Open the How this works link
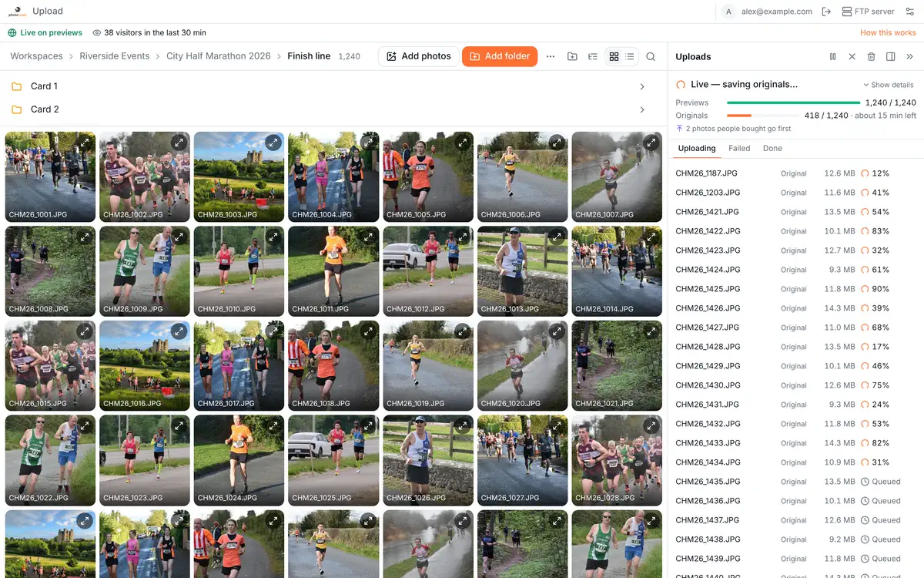The image size is (924, 578). (888, 32)
